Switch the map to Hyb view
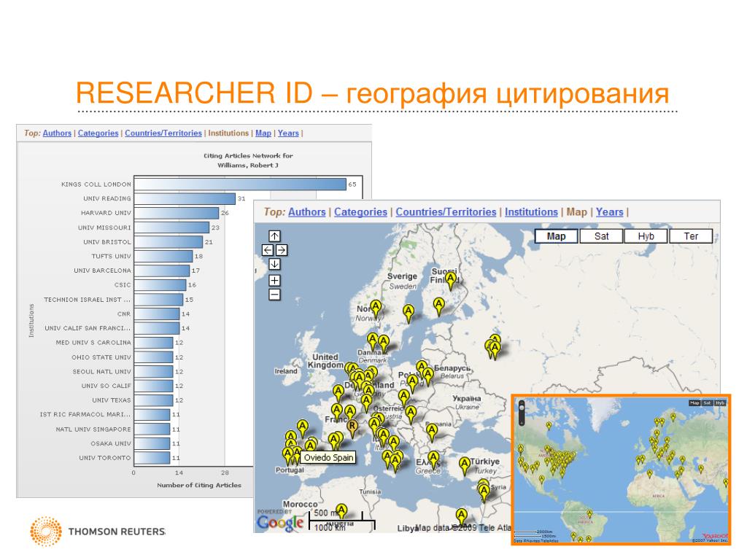The width and height of the screenshot is (747, 560). pyautogui.click(x=646, y=236)
